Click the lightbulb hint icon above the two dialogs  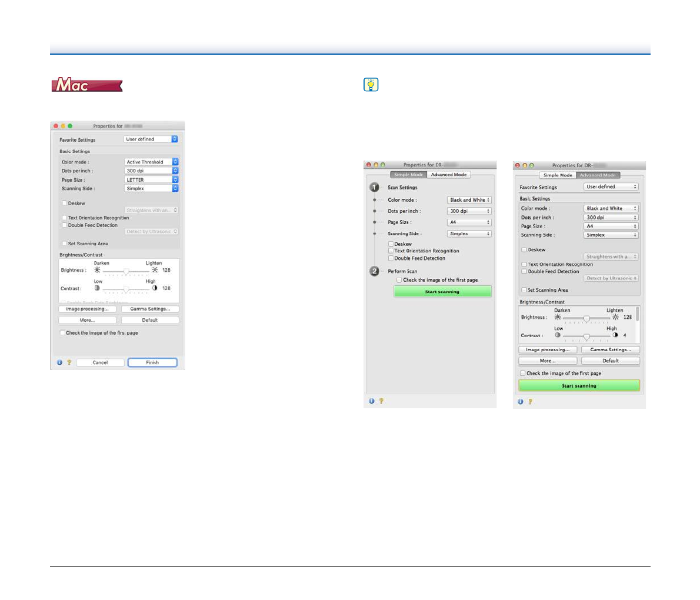point(371,85)
